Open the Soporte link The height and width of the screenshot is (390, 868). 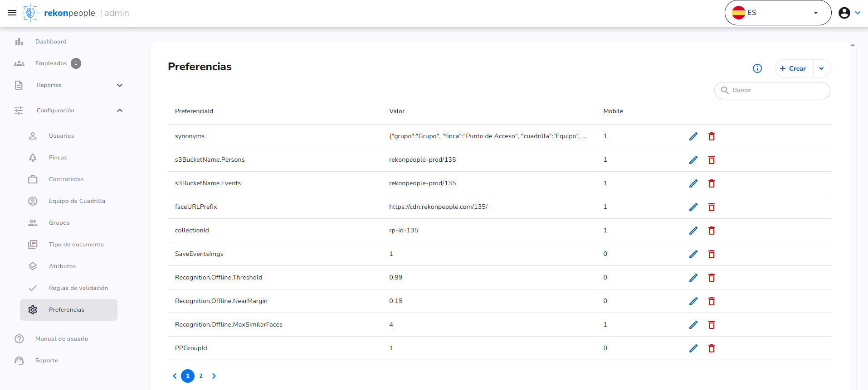click(47, 361)
